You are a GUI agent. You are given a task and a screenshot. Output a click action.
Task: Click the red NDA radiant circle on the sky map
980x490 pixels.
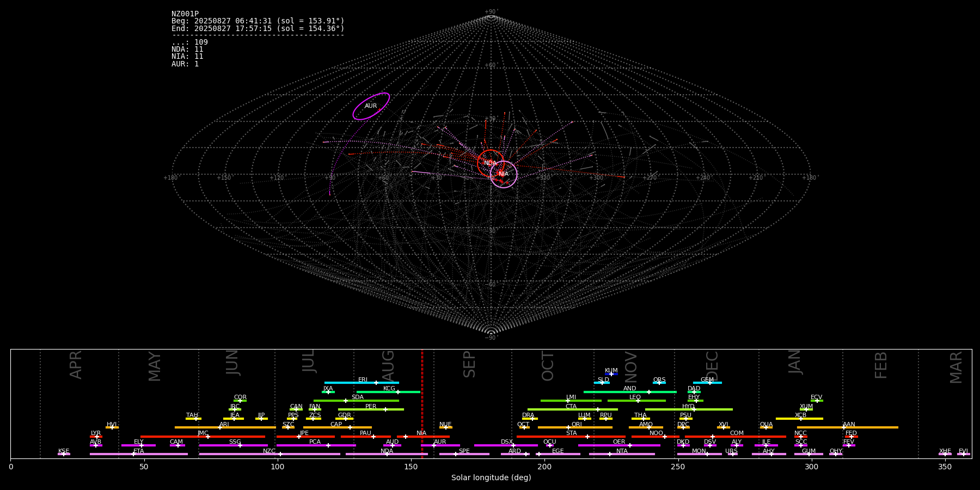coord(491,163)
